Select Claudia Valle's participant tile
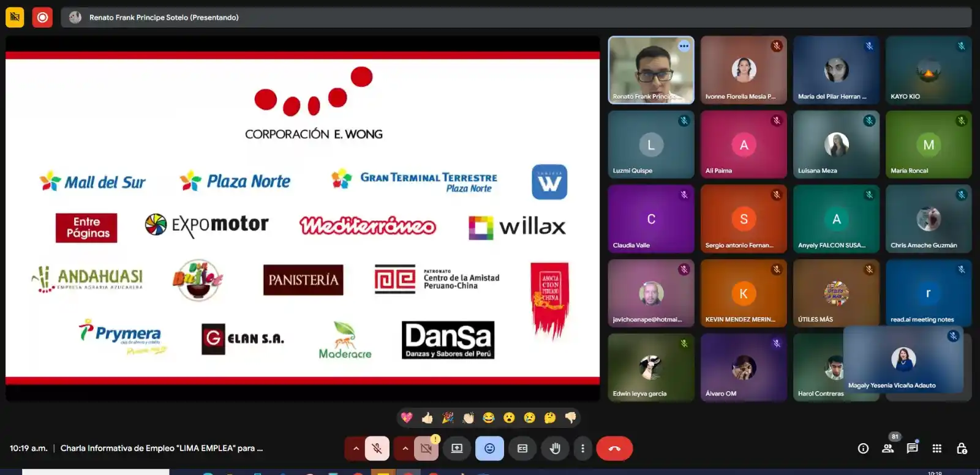Screen dimensions: 980x475 click(x=651, y=219)
